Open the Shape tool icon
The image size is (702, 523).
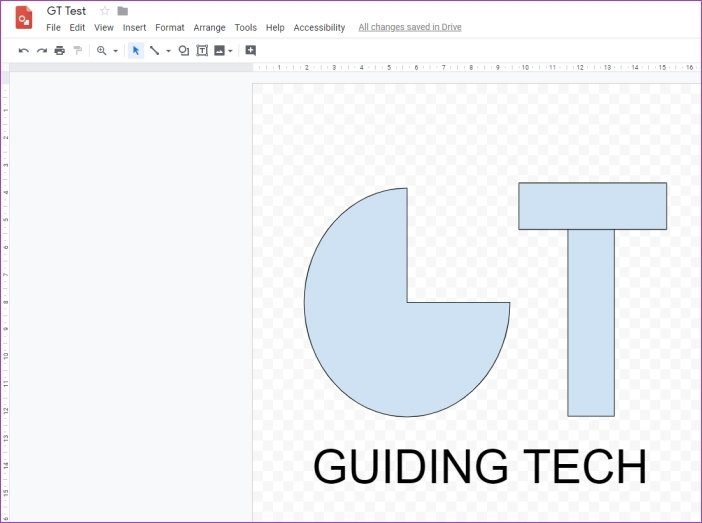184,51
